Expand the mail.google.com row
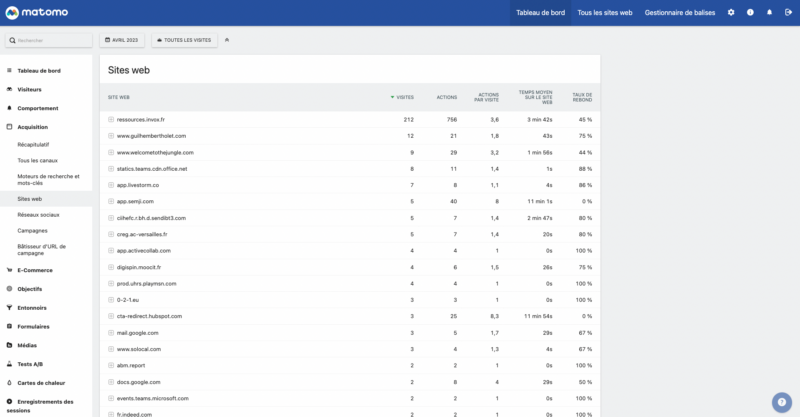Image resolution: width=800 pixels, height=417 pixels. click(x=111, y=333)
